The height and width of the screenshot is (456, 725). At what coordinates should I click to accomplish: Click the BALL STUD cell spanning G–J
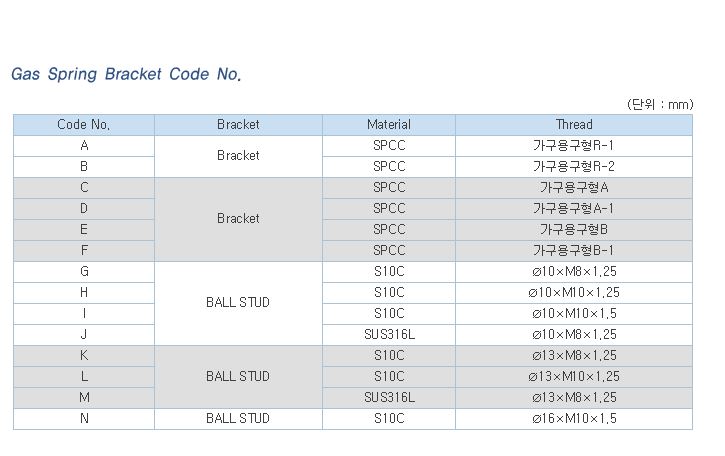pos(238,303)
